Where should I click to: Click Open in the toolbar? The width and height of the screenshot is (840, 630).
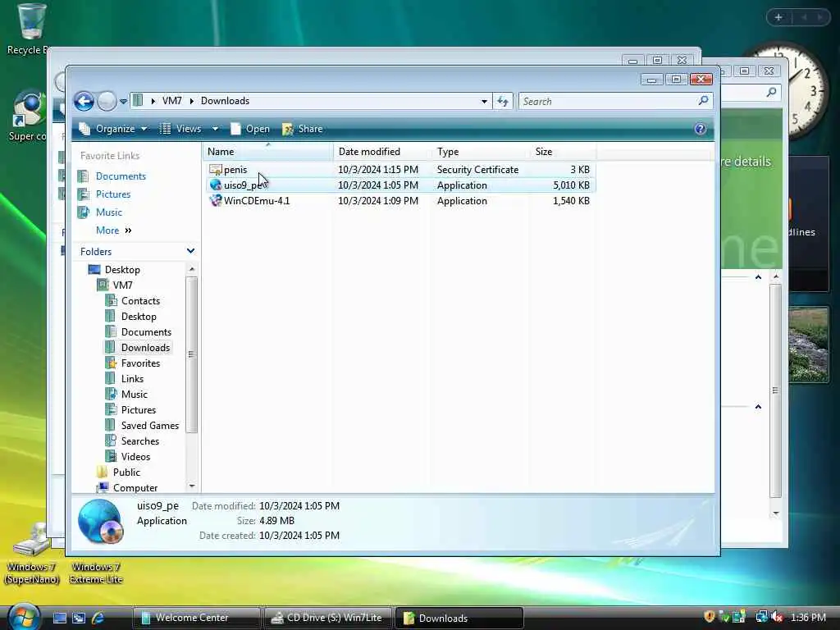(250, 129)
